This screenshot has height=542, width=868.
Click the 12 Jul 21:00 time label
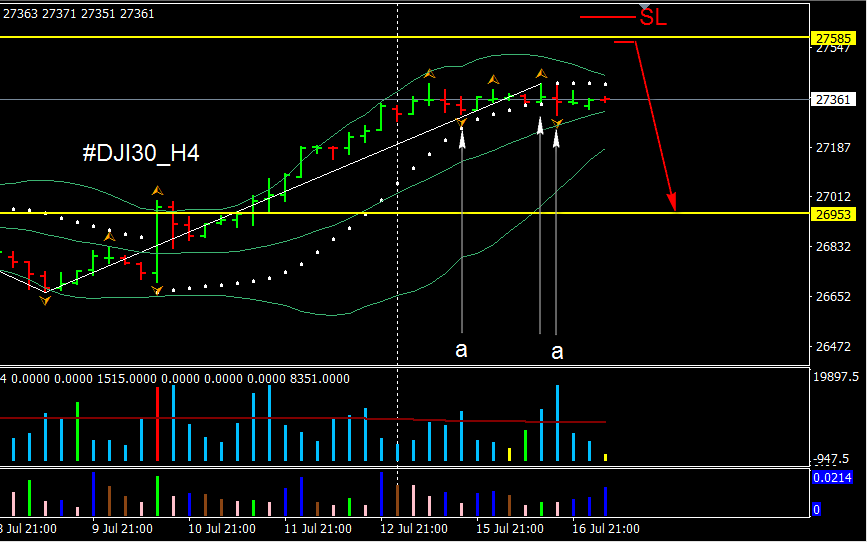[x=414, y=529]
